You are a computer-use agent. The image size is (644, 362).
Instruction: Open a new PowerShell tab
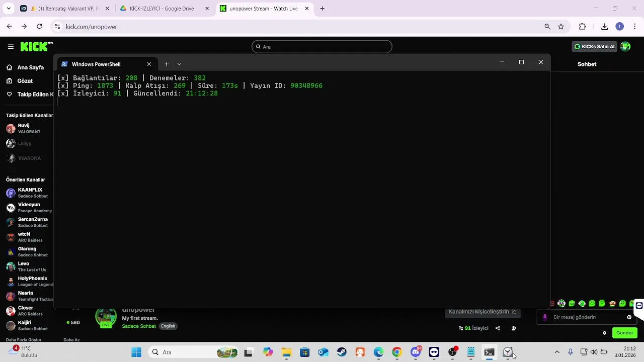click(x=167, y=64)
